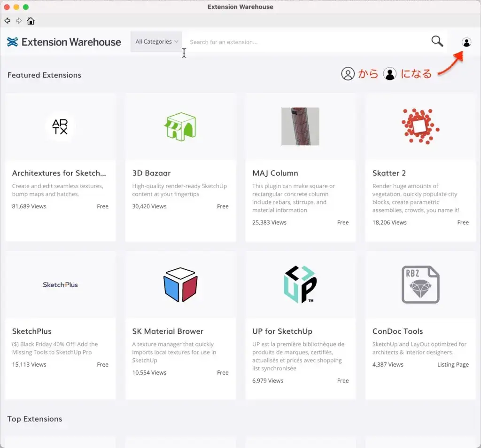Click the '18,206 Views' text
Screen dimensions: 481x448
(389, 222)
